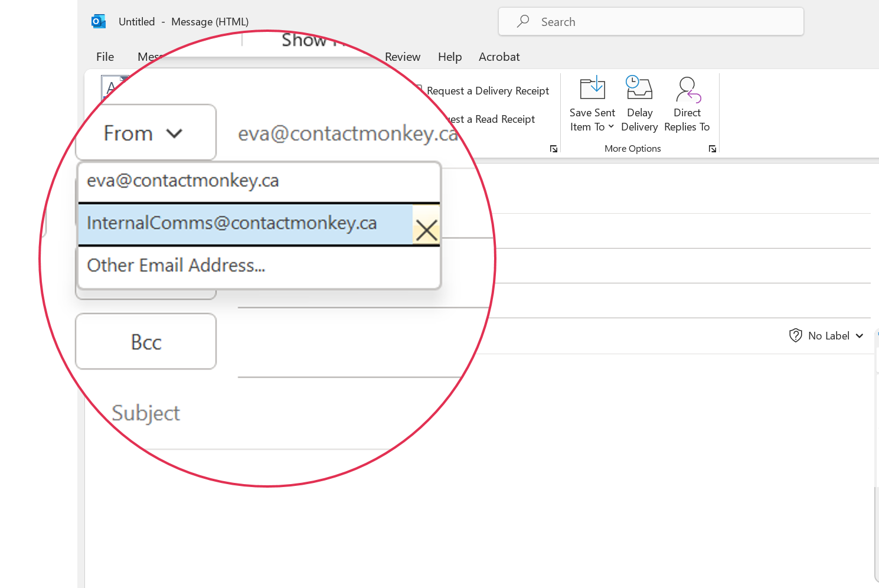879x588 pixels.
Task: Open the Help tab
Action: click(x=450, y=57)
